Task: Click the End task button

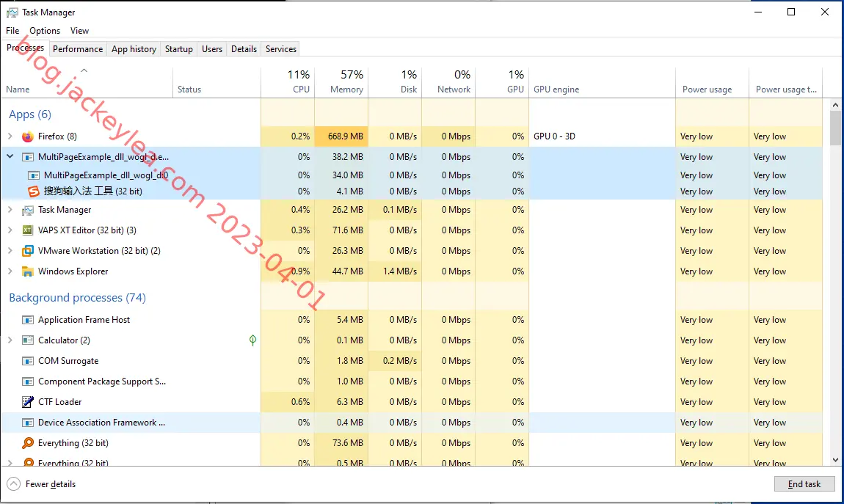Action: point(804,484)
